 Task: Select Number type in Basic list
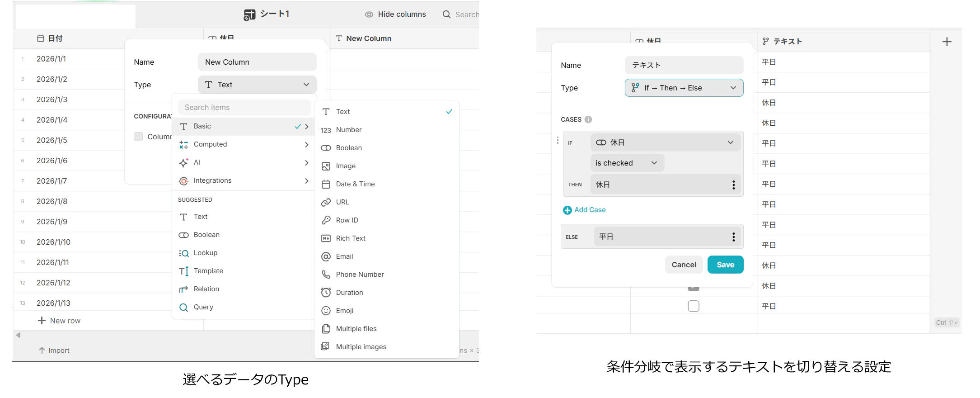click(386, 130)
